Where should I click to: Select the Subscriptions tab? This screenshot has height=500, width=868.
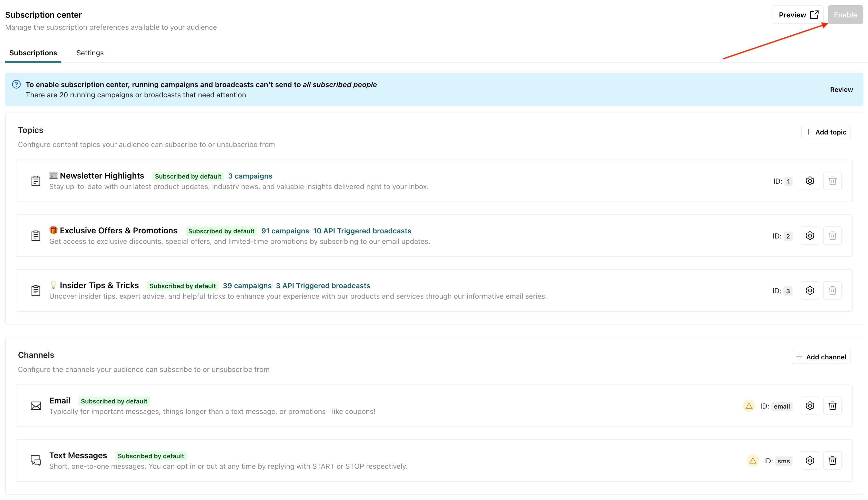click(33, 53)
